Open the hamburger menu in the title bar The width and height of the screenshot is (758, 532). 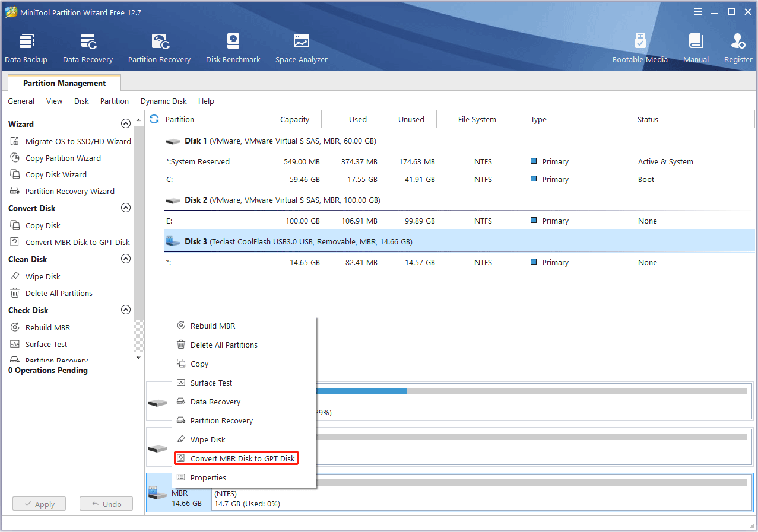[698, 11]
